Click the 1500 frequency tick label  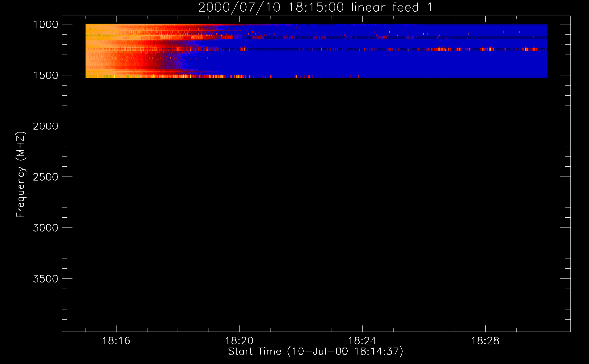coord(46,75)
